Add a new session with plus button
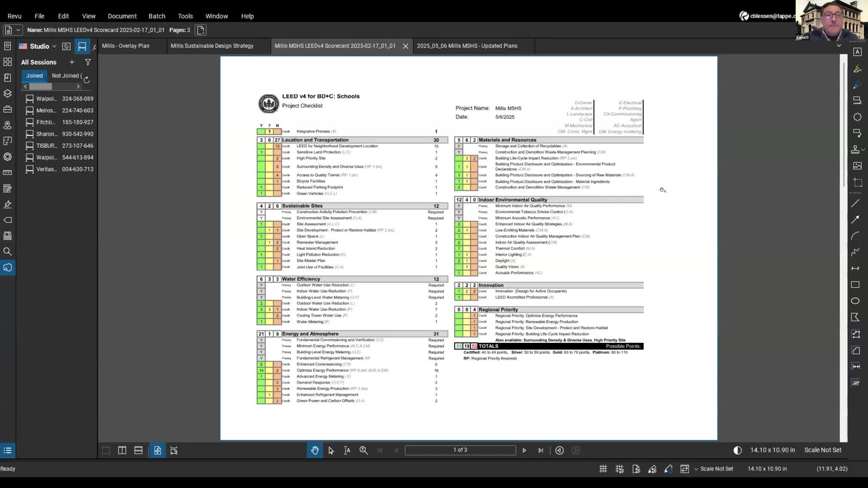The image size is (868, 488). point(71,62)
